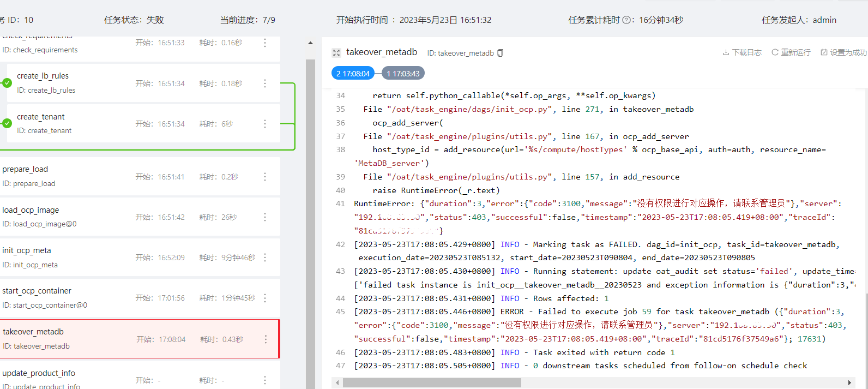This screenshot has width=868, height=389.
Task: Open three-dot menu for update_product_info task
Action: coord(265,380)
